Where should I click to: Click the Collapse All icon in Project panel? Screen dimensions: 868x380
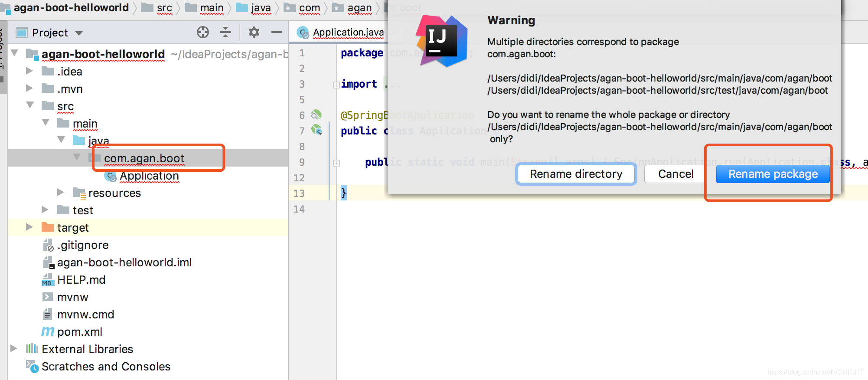pyautogui.click(x=225, y=32)
